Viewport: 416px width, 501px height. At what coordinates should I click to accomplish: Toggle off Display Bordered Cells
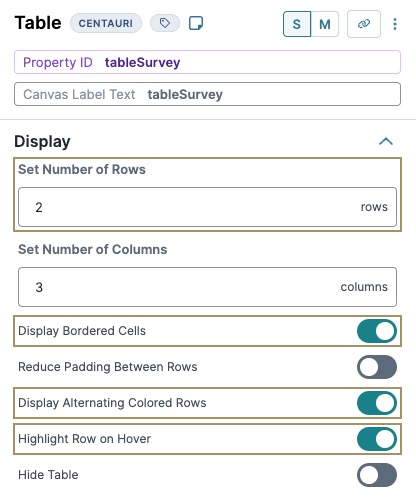coord(377,331)
